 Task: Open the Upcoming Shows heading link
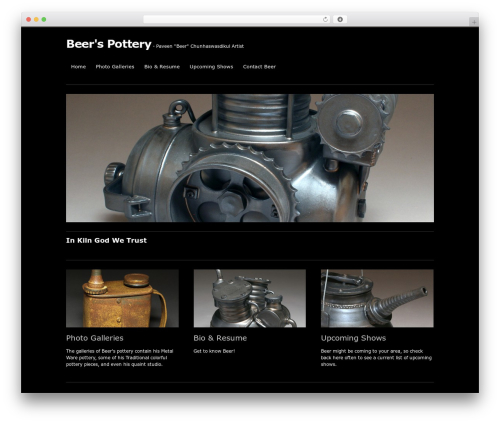coord(353,338)
